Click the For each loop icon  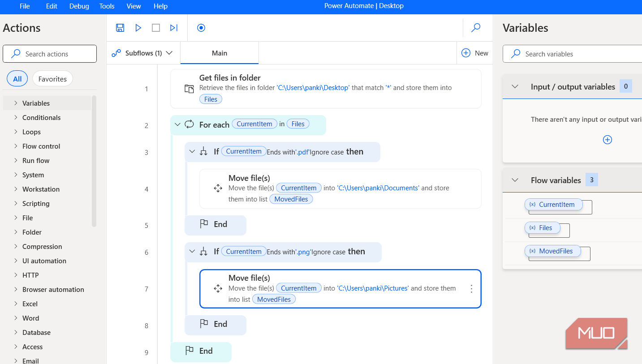(189, 124)
